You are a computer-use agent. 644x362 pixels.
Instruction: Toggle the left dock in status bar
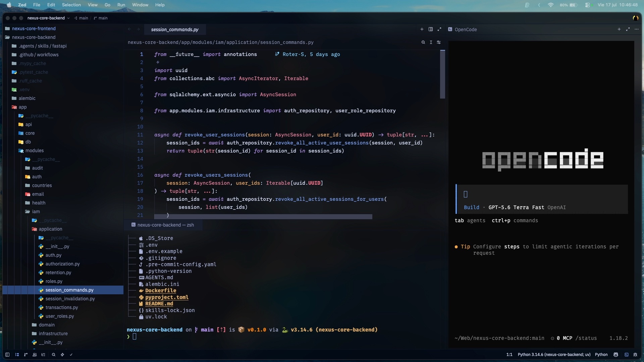pyautogui.click(x=7, y=355)
